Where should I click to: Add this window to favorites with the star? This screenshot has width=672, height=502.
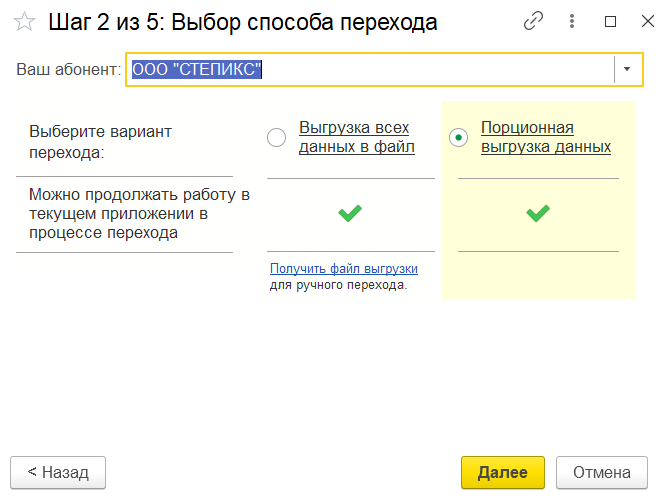point(24,22)
